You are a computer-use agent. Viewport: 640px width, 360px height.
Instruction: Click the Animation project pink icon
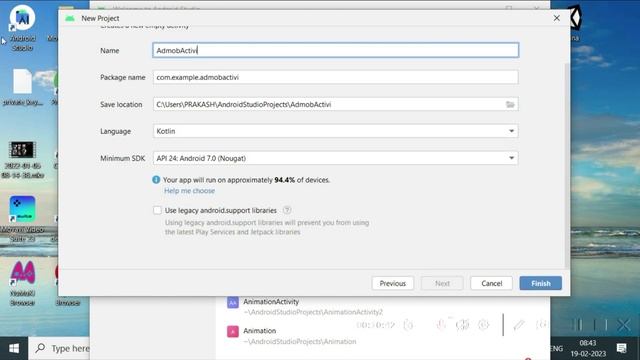click(233, 331)
